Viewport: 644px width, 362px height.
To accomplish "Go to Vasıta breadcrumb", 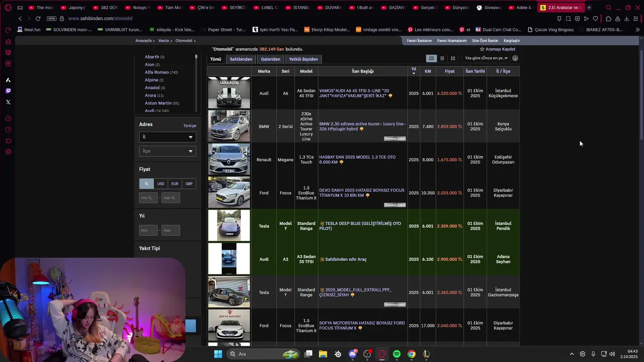I will pos(164,41).
